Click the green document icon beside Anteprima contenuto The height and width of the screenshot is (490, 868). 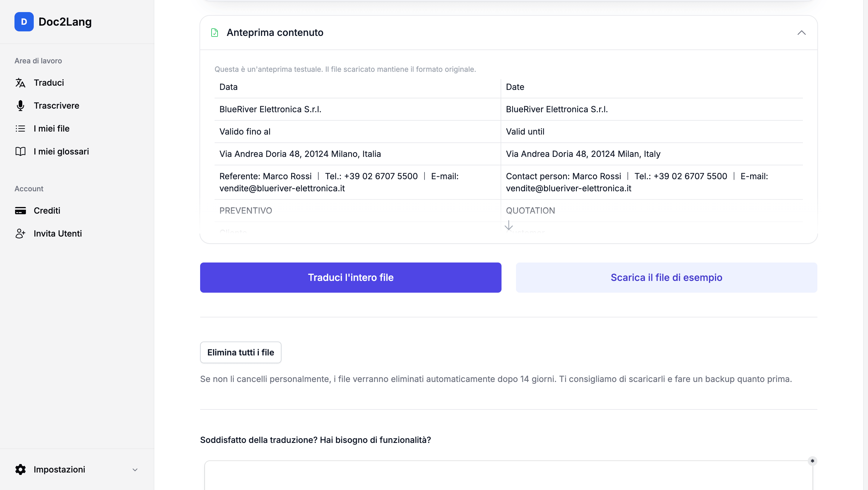215,33
